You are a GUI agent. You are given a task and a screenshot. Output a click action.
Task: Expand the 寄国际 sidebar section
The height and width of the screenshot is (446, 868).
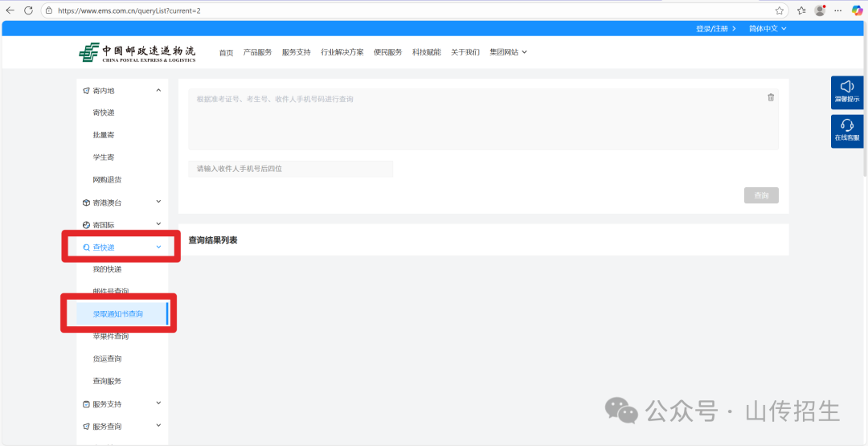pos(122,225)
